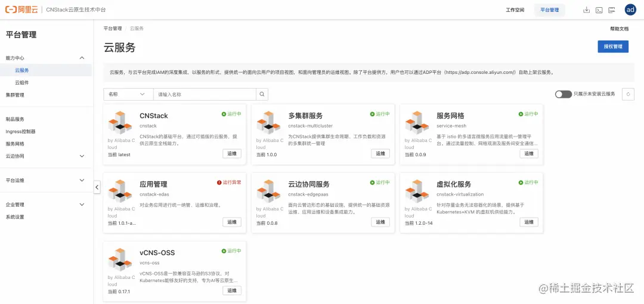Open the 名称 filter dropdown
This screenshot has width=644, height=304.
coord(128,95)
